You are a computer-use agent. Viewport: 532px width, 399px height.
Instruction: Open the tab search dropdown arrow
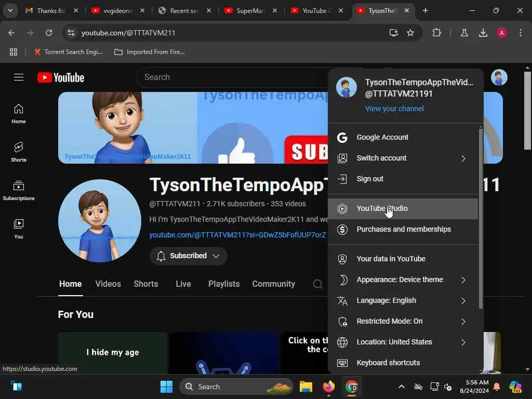pyautogui.click(x=10, y=10)
